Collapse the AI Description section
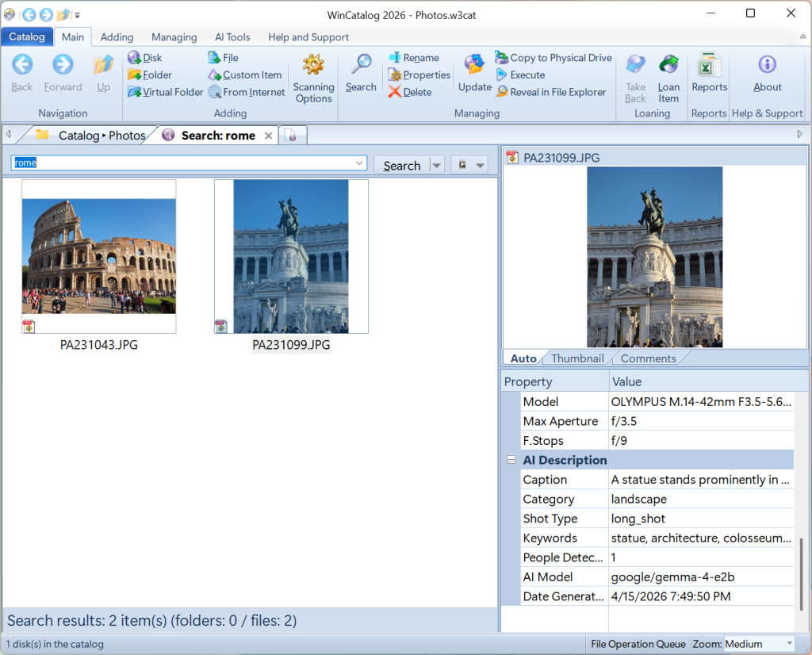The height and width of the screenshot is (655, 812). pos(511,460)
